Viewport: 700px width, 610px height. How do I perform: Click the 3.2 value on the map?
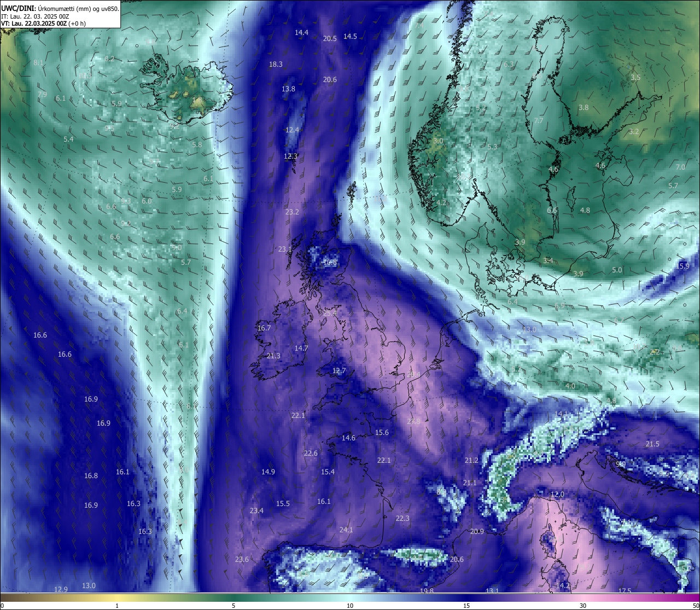pyautogui.click(x=634, y=132)
